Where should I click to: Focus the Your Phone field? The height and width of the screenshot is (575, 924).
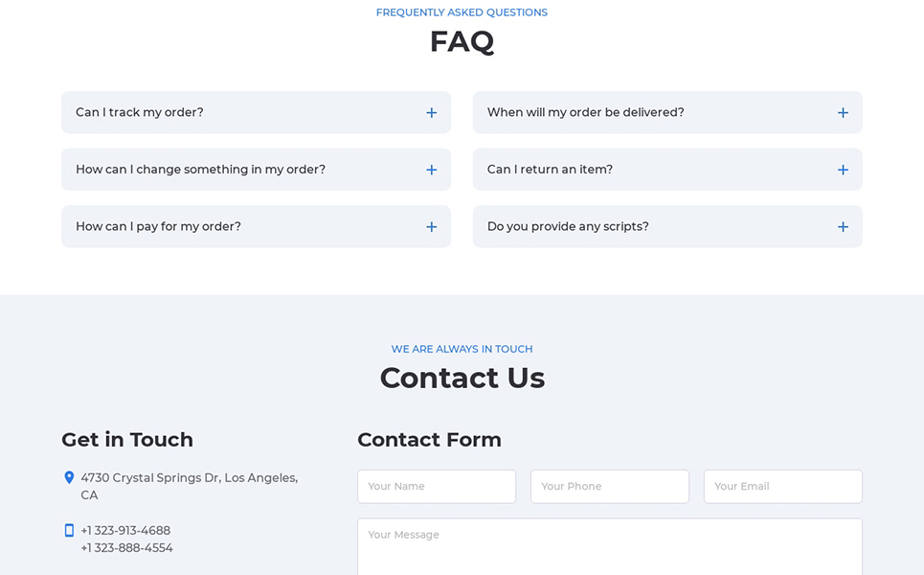point(610,487)
